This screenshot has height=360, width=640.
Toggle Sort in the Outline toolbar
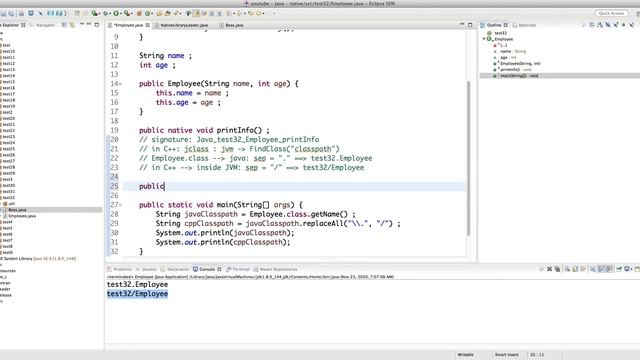(x=599, y=25)
